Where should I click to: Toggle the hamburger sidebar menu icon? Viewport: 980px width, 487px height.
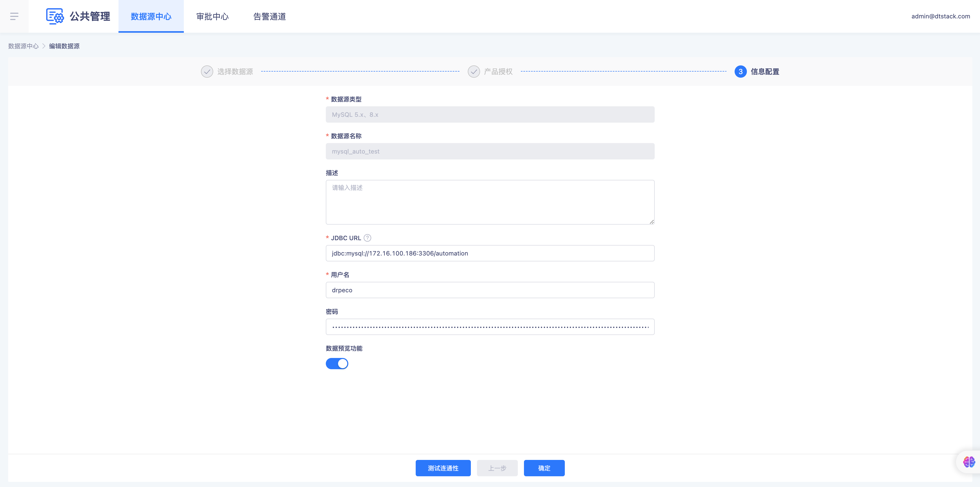tap(14, 16)
